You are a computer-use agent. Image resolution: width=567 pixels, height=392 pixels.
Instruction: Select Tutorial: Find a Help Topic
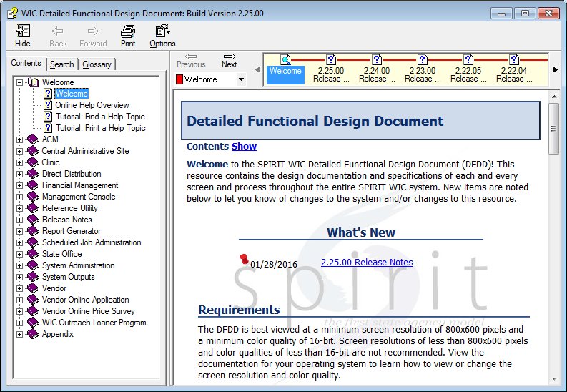(100, 117)
